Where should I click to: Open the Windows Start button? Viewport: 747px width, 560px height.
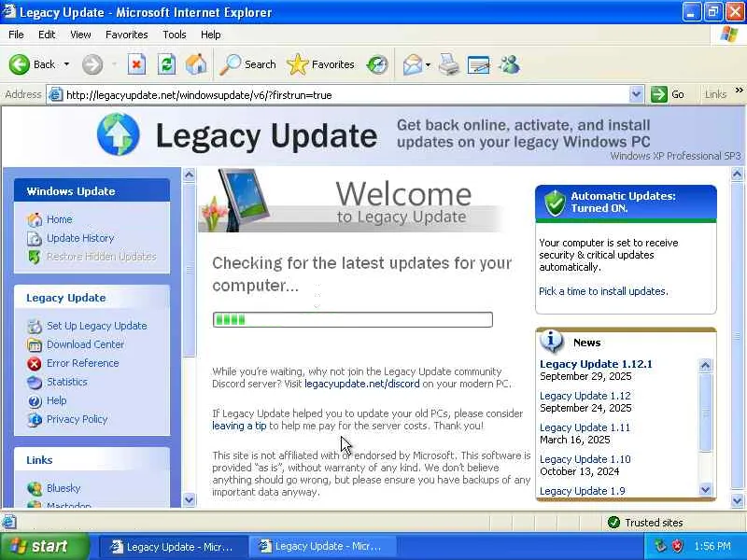(x=44, y=546)
